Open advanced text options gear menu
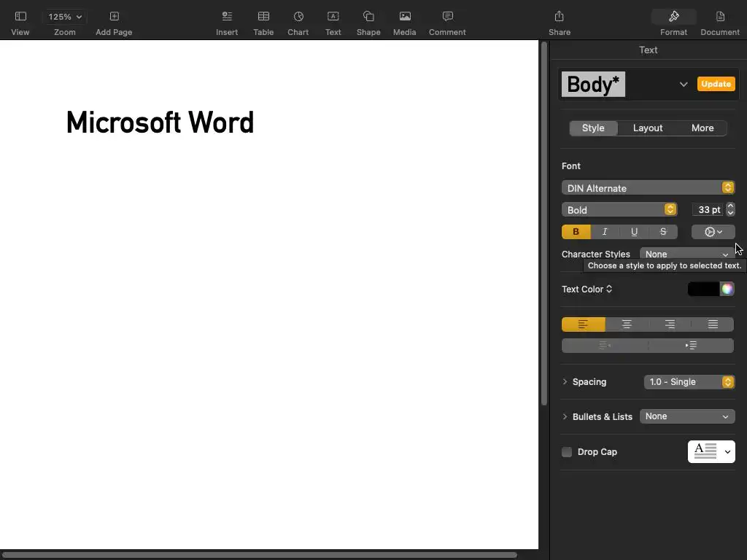747x560 pixels. pos(713,232)
